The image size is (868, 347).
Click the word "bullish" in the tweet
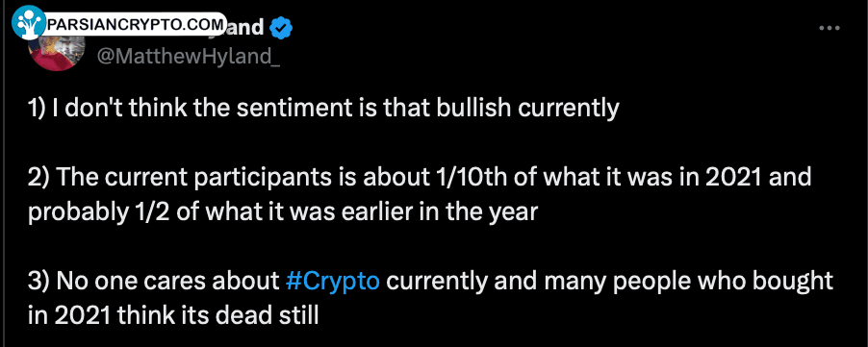coord(473,109)
